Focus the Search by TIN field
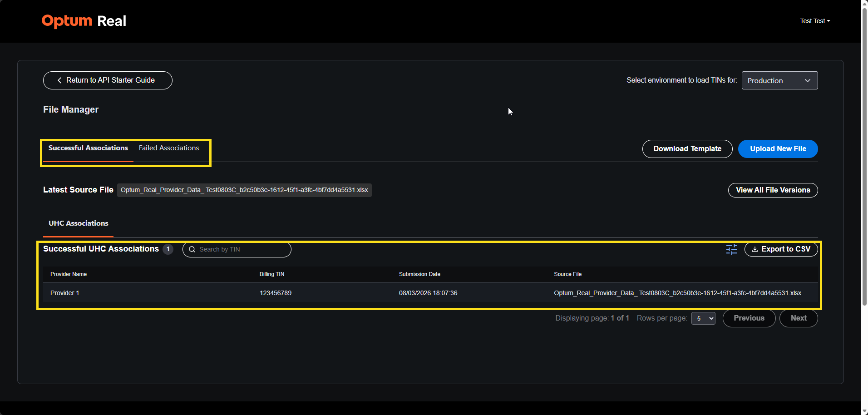 pyautogui.click(x=237, y=249)
